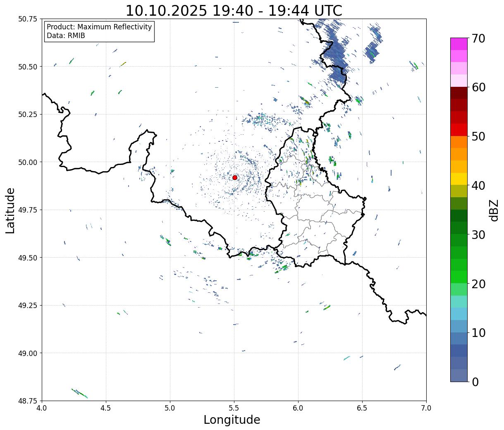Viewport: 504px width, 430px height.
Task: Click the yellow colorbar segment near 40
Action: [459, 179]
